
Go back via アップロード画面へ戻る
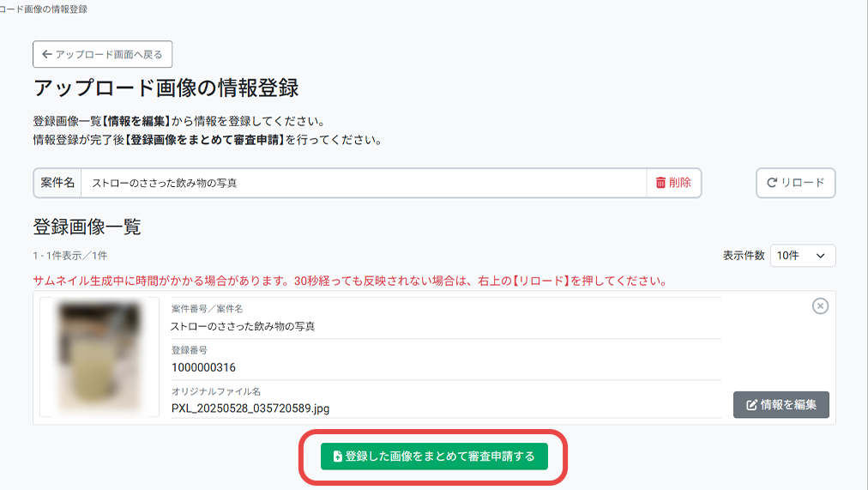click(x=103, y=54)
